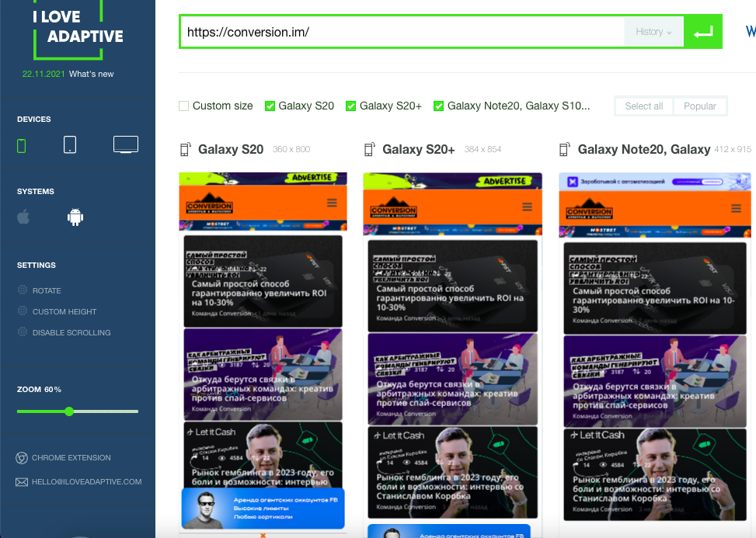Click the DISABLE SCROLLING setting

click(x=71, y=332)
